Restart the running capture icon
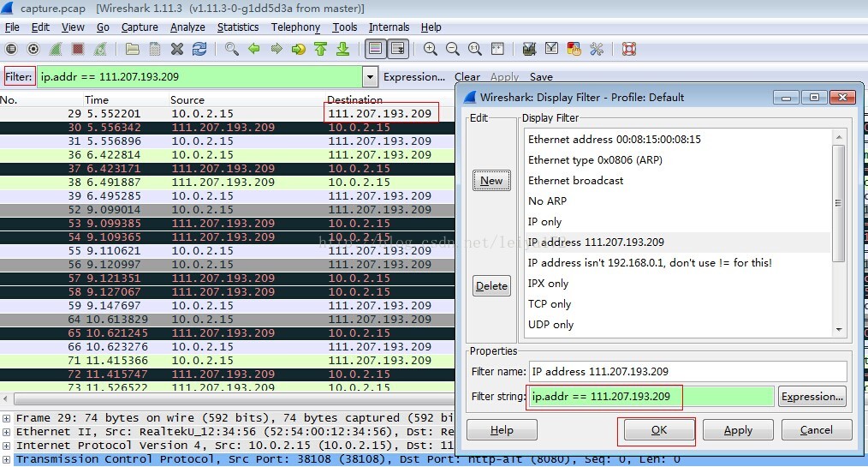868x467 pixels. pyautogui.click(x=100, y=50)
